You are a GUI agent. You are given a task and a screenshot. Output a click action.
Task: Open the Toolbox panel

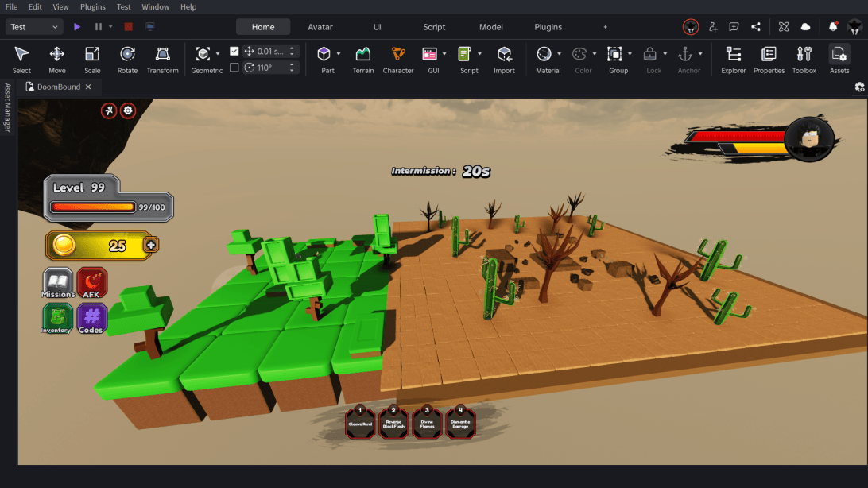click(x=804, y=59)
